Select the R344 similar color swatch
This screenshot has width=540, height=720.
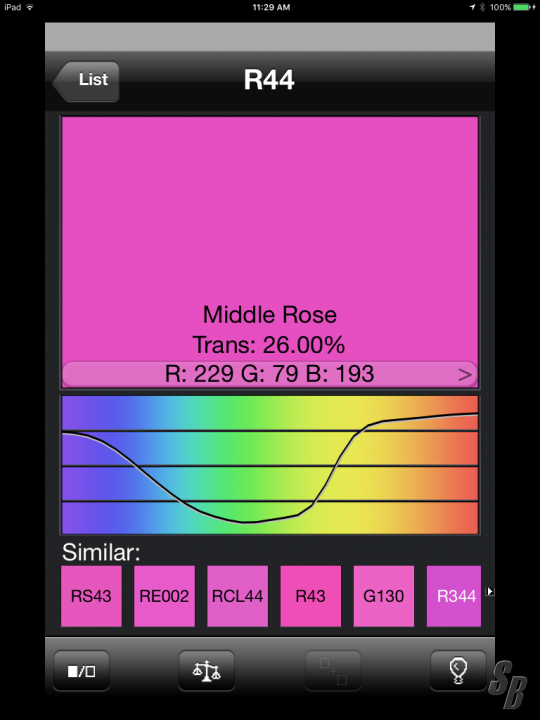pos(454,596)
